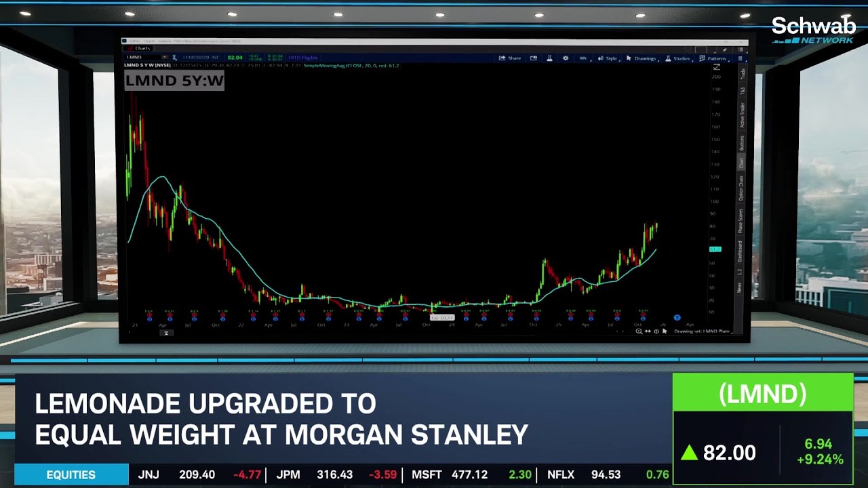Screen dimensions: 868x488
Task: Click the price axis scale icon above 200
Action: [717, 67]
